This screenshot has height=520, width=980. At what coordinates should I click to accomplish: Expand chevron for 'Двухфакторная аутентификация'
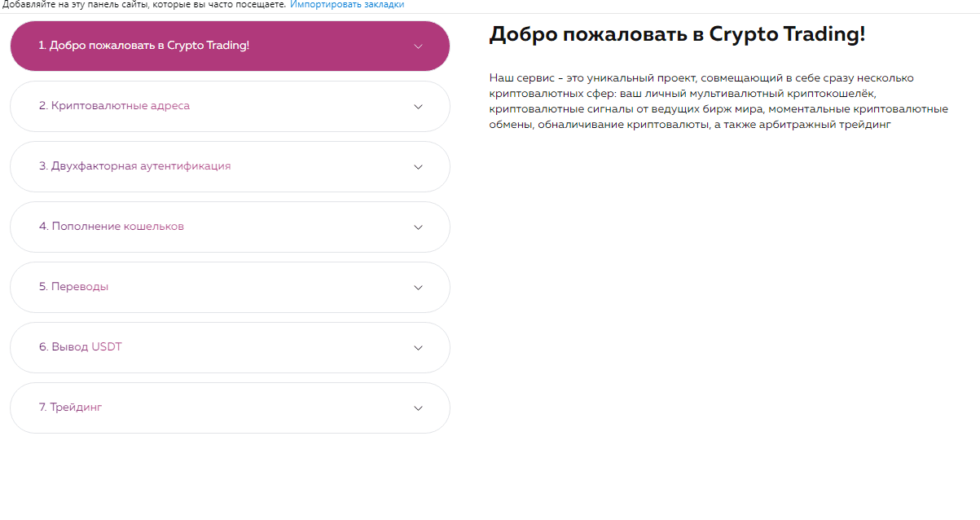pyautogui.click(x=418, y=167)
